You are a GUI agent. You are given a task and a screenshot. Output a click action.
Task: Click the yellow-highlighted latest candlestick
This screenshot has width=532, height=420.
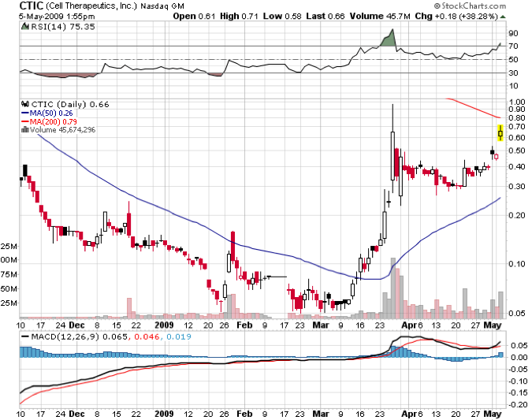pos(500,133)
